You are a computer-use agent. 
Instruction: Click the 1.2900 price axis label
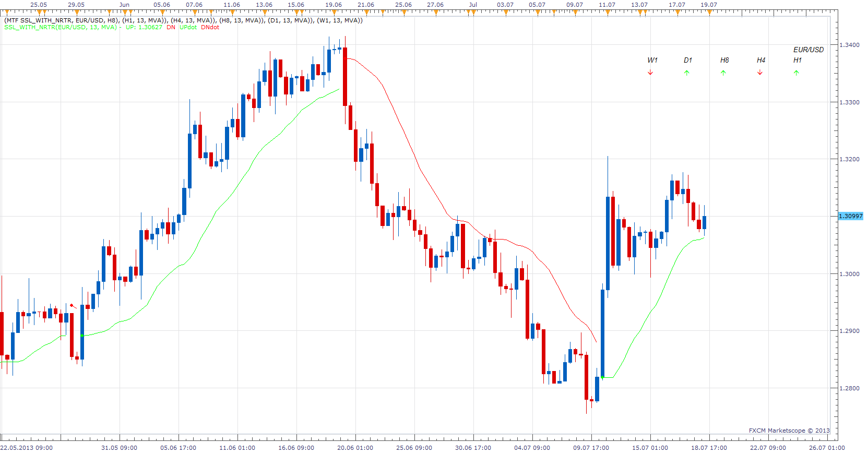point(849,331)
